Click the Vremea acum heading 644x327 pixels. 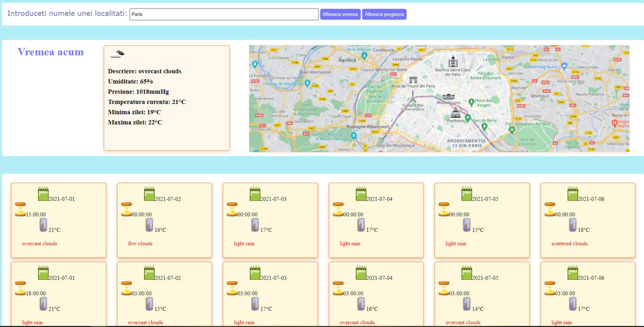pyautogui.click(x=51, y=52)
